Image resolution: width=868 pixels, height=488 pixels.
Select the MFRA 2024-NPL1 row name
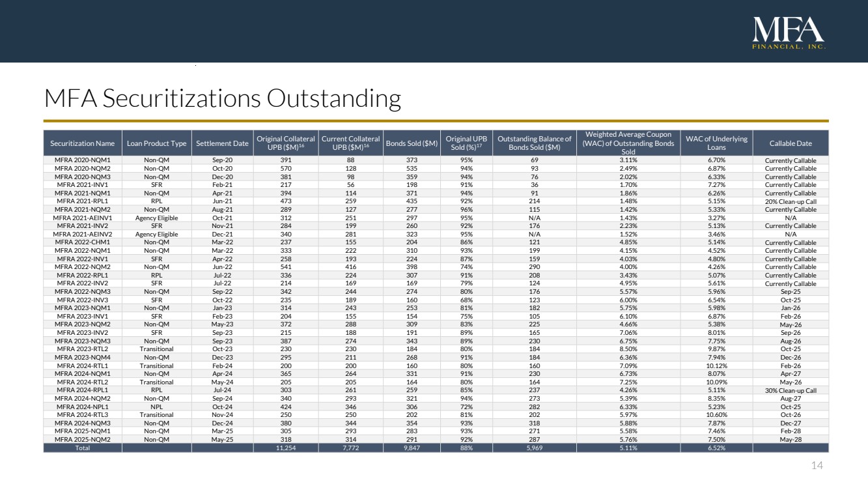[83, 407]
